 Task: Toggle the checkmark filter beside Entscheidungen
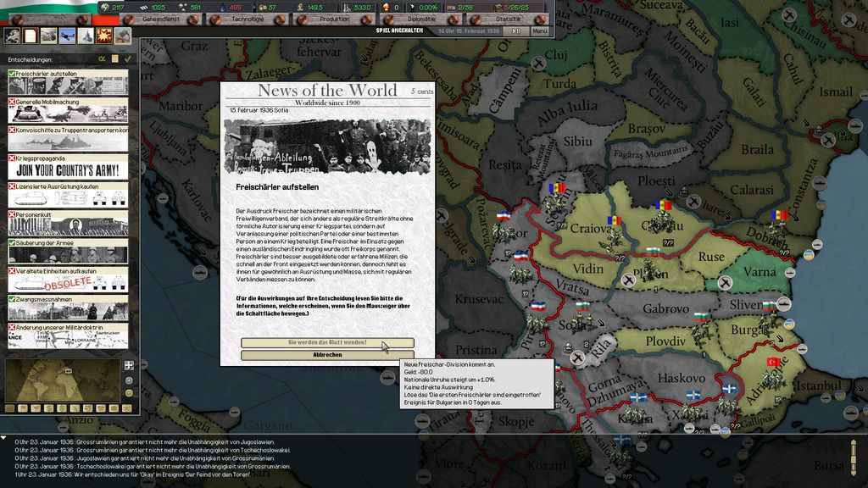coord(128,58)
